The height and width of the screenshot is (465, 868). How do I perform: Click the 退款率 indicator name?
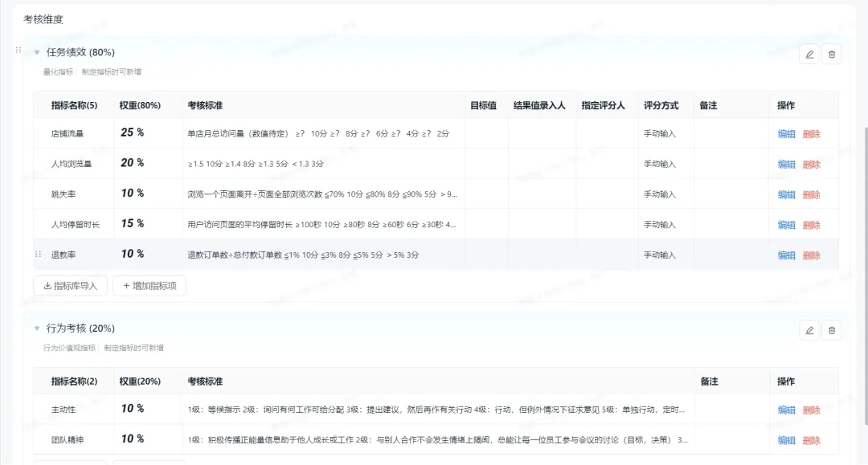(63, 255)
